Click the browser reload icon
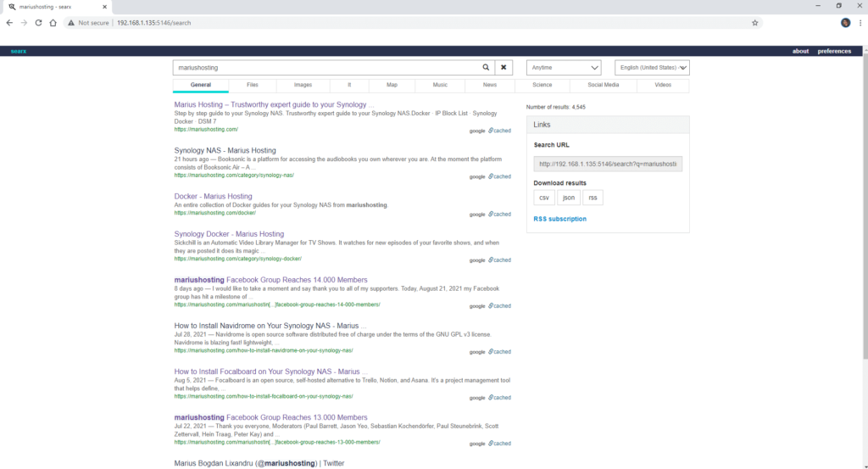The image size is (868, 469). point(39,23)
